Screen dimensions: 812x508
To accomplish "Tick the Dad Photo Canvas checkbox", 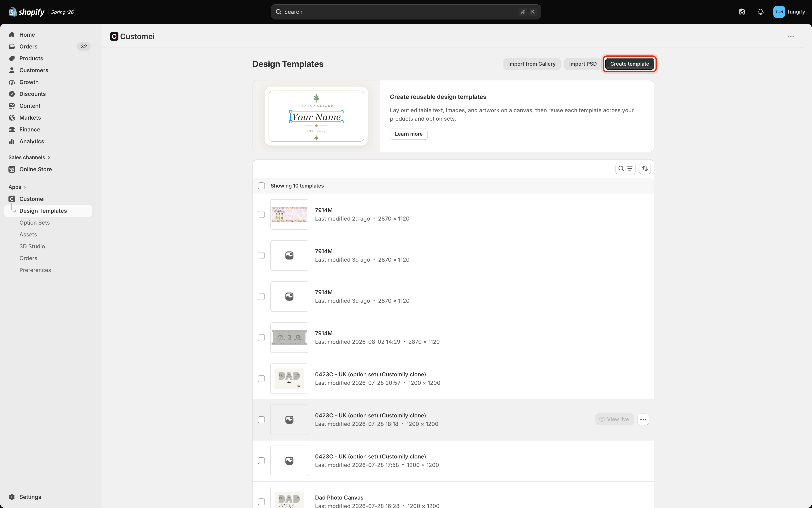I will (261, 502).
